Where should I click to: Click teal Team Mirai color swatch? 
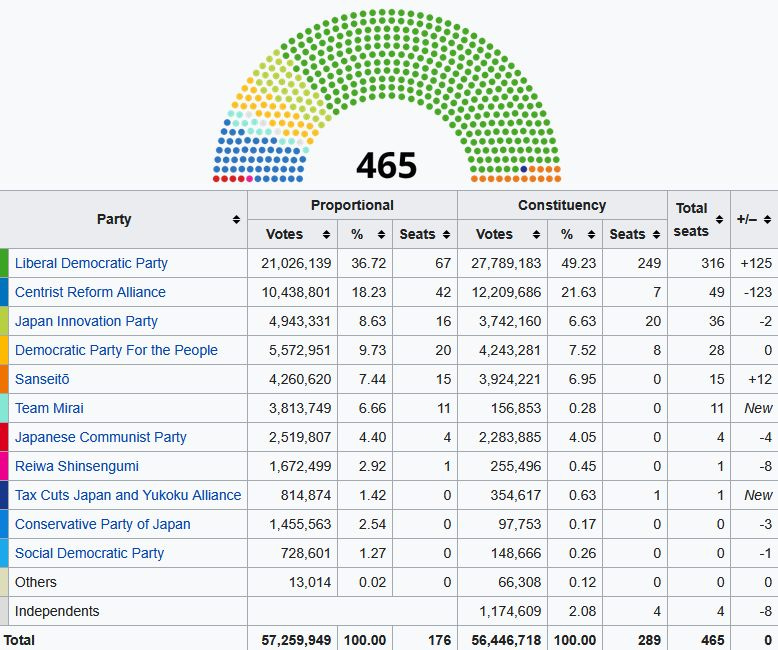coord(4,408)
